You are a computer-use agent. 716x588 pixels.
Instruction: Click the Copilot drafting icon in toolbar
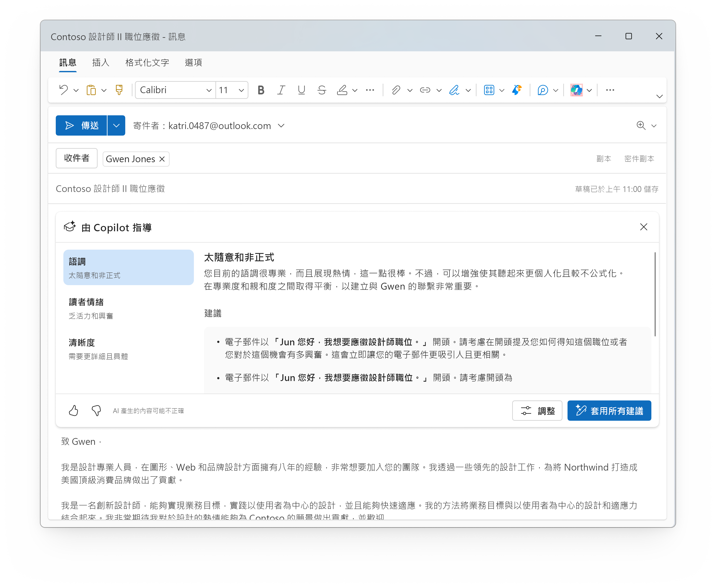(517, 90)
